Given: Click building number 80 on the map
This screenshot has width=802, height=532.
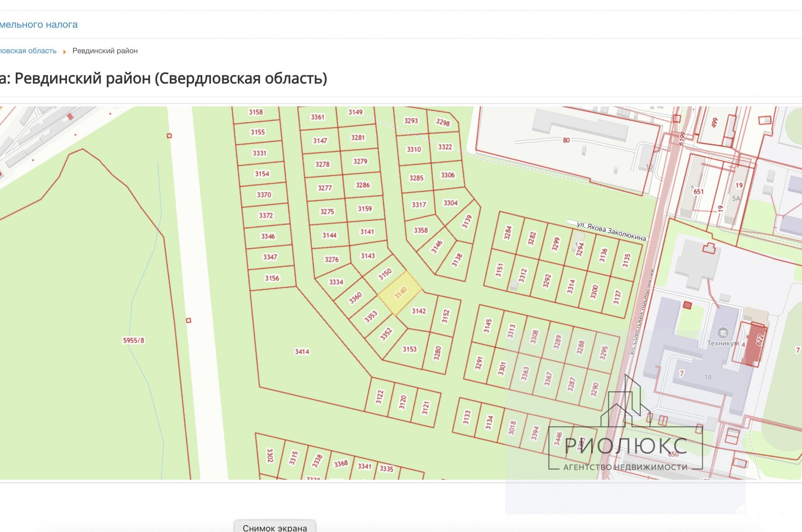Looking at the screenshot, I should 566,140.
